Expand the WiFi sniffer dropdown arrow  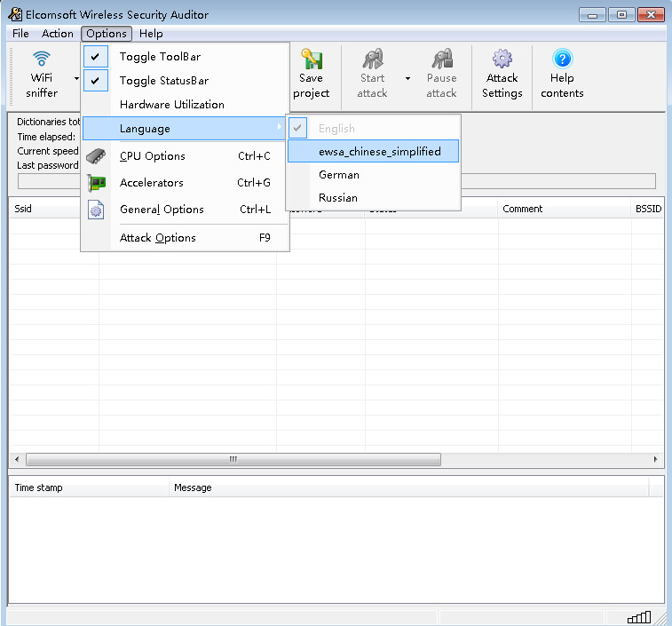[76, 78]
